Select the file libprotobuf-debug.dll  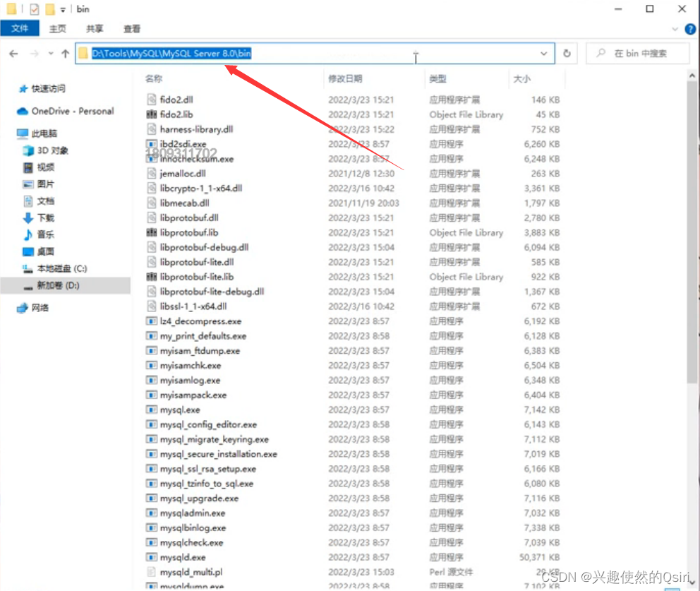205,247
